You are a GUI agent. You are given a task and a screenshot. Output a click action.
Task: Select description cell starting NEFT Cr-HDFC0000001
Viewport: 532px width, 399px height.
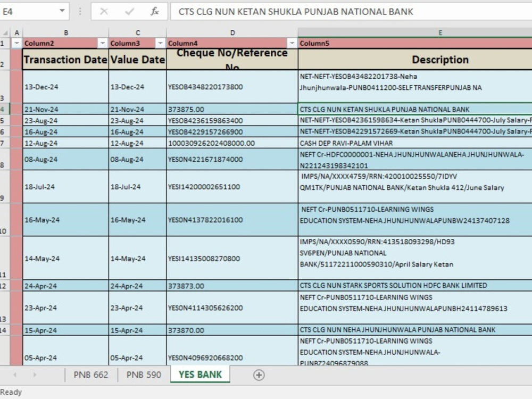[415, 159]
